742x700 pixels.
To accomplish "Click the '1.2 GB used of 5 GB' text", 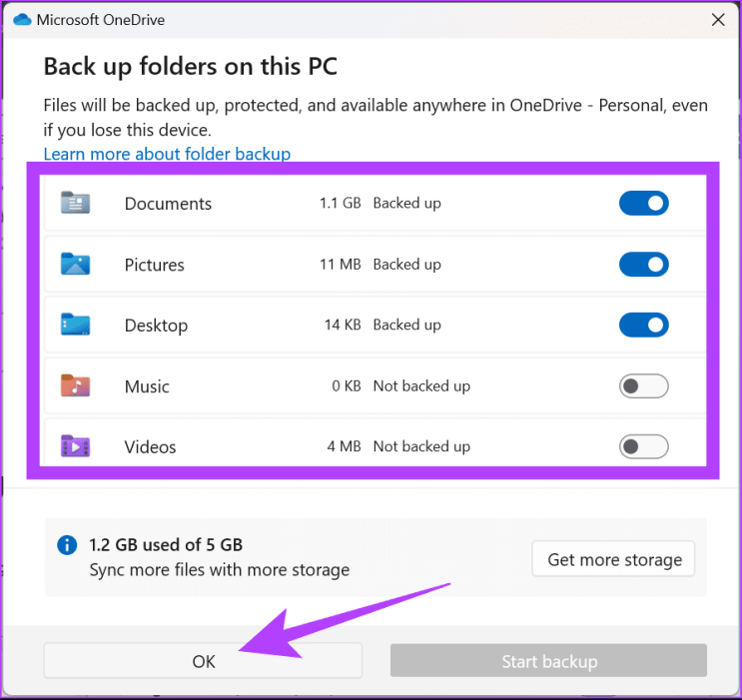I will [166, 545].
